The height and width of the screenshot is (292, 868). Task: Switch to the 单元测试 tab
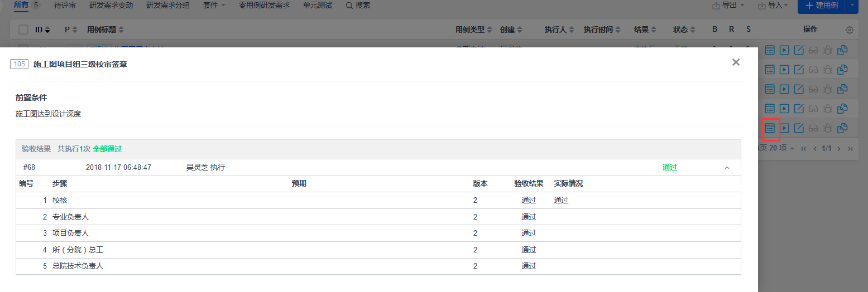[x=318, y=6]
